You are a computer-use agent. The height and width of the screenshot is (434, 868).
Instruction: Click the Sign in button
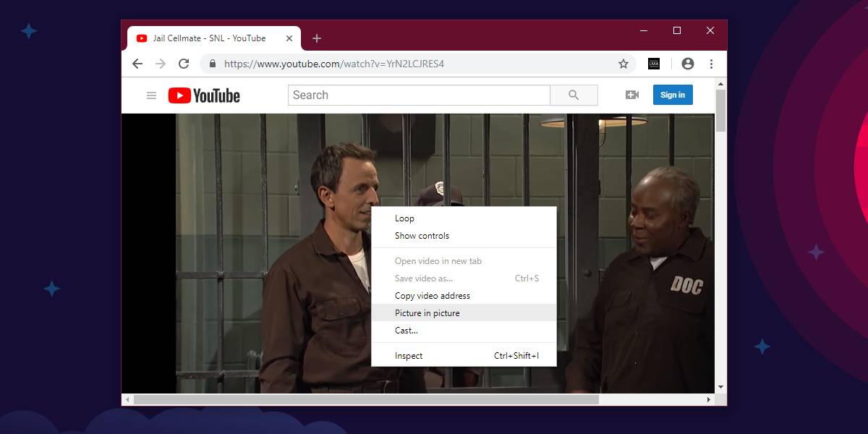tap(673, 95)
